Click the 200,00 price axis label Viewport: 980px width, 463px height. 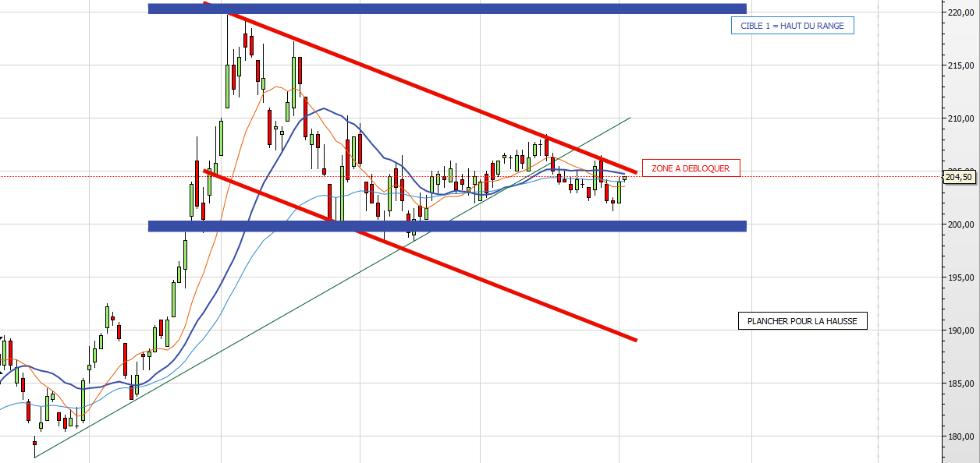coord(960,224)
